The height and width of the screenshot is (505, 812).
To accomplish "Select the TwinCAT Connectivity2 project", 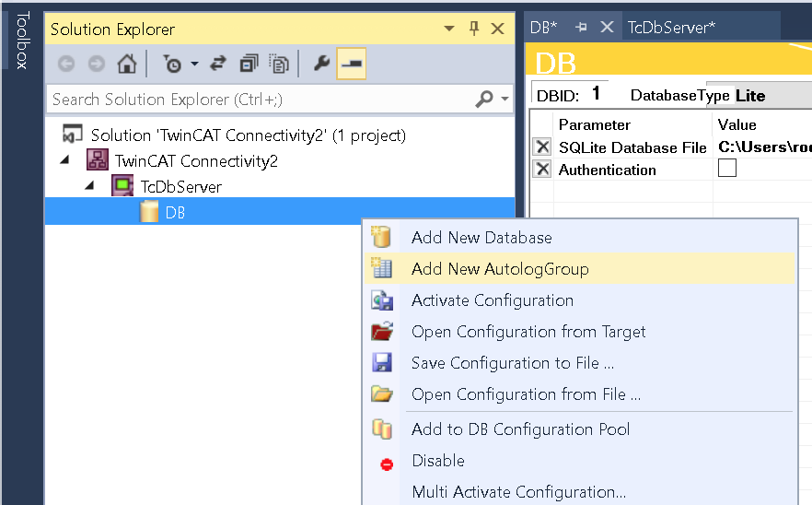I will pyautogui.click(x=196, y=161).
